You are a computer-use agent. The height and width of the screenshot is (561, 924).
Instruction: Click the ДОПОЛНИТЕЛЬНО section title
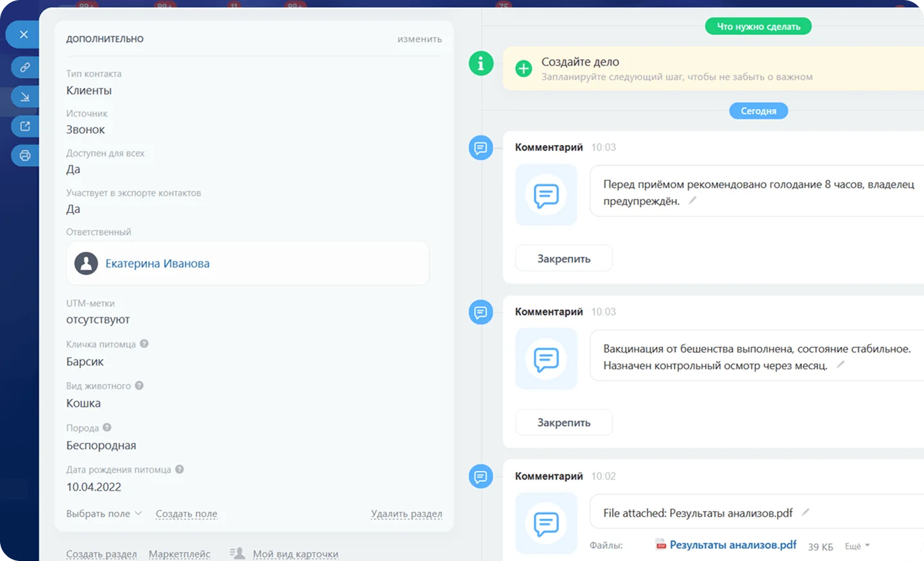click(105, 39)
